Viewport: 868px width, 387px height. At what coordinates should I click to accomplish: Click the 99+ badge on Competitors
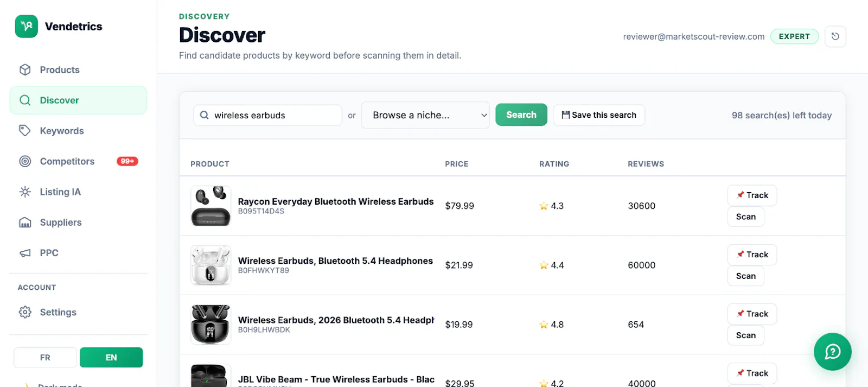click(127, 161)
